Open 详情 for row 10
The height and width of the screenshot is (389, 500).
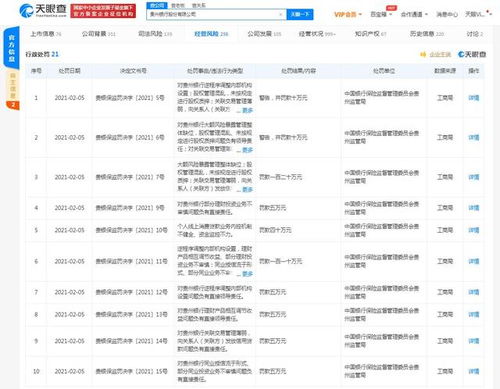click(x=473, y=371)
